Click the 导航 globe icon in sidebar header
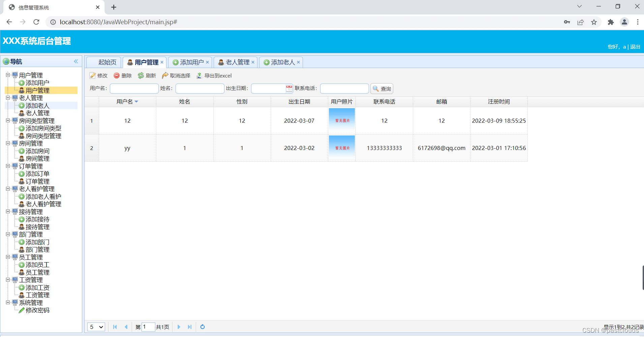This screenshot has width=644, height=337. (x=6, y=61)
